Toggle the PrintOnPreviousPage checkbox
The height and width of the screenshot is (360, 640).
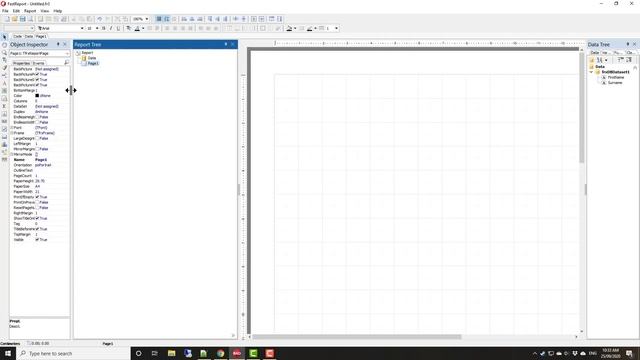[37, 202]
